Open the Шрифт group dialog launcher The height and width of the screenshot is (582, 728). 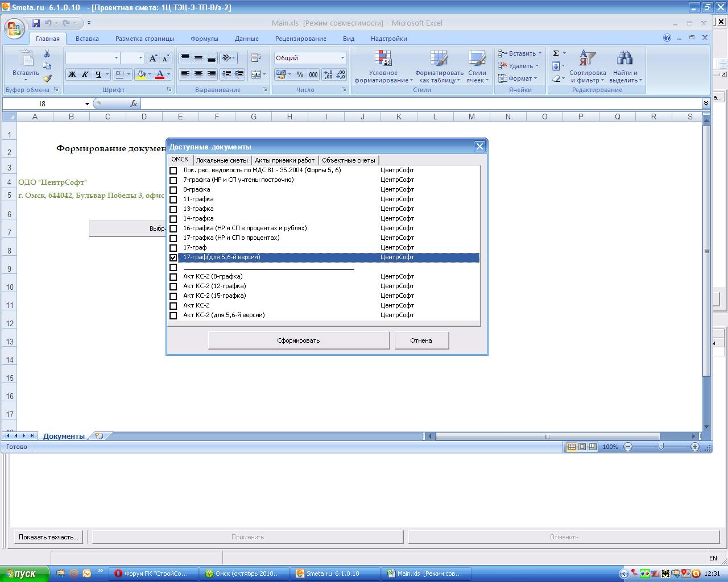coord(169,90)
